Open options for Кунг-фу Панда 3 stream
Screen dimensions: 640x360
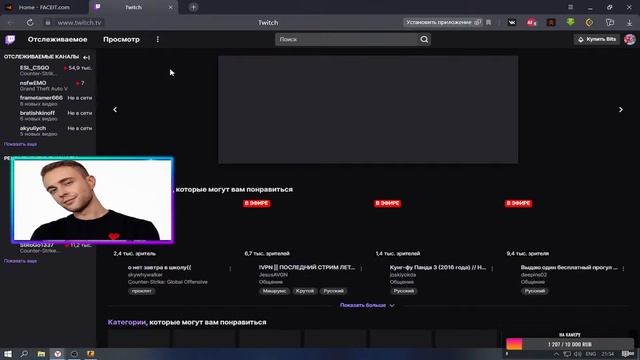492,269
